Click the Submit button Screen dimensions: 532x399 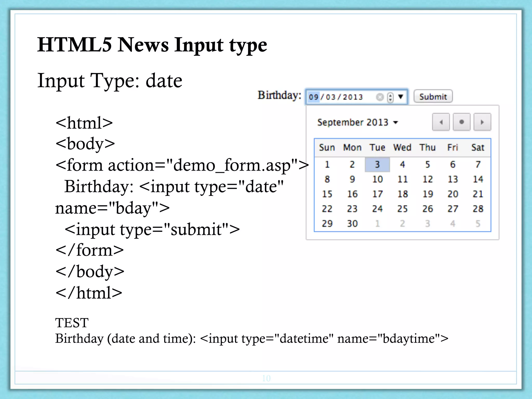coord(433,96)
